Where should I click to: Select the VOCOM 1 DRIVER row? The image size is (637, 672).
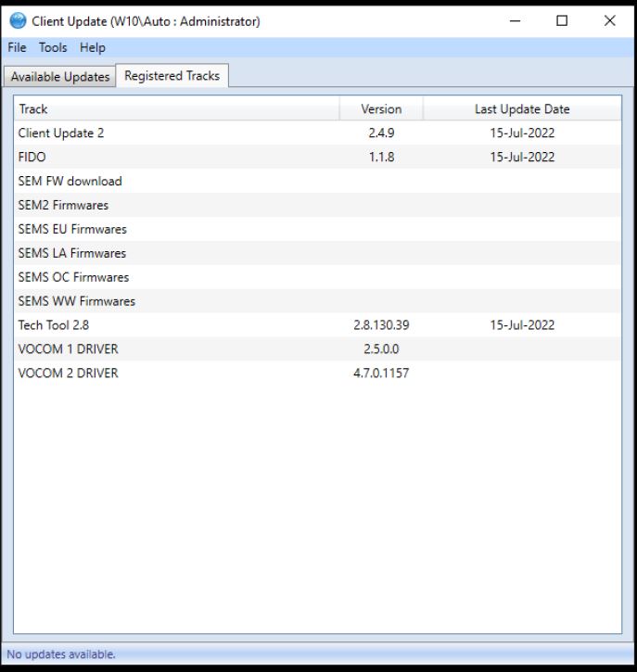[317, 349]
